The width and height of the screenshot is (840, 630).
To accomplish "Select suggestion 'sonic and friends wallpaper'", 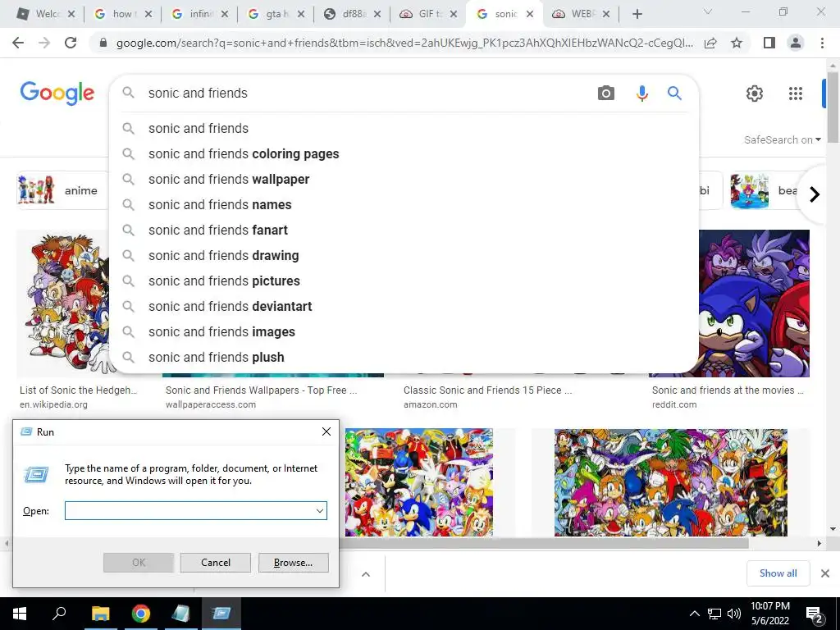I will click(x=404, y=180).
